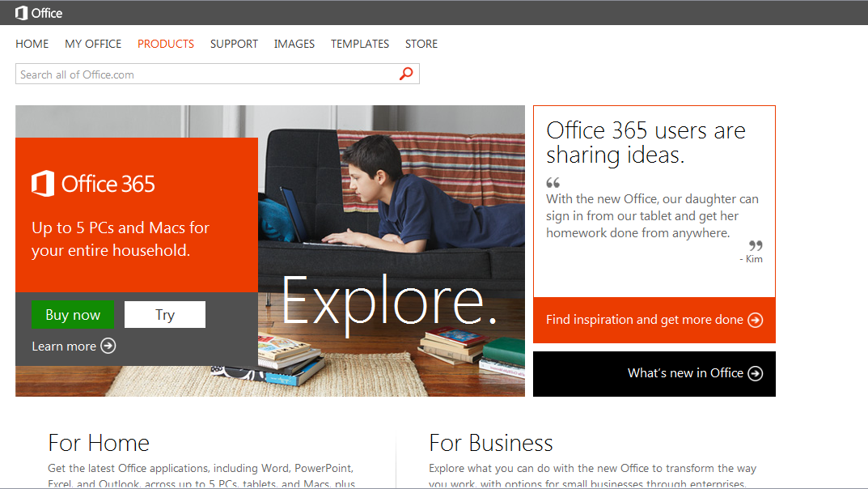Open the IMAGES section
Screen dimensions: 868x489
point(294,44)
